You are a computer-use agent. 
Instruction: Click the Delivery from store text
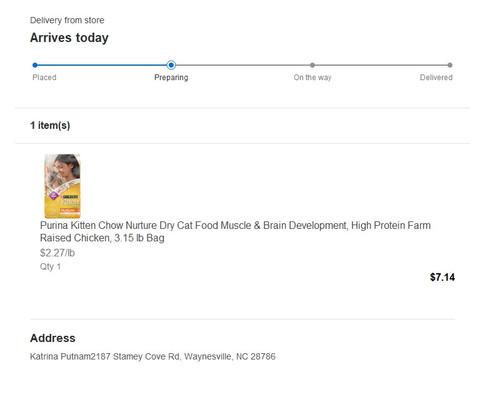pyautogui.click(x=67, y=20)
